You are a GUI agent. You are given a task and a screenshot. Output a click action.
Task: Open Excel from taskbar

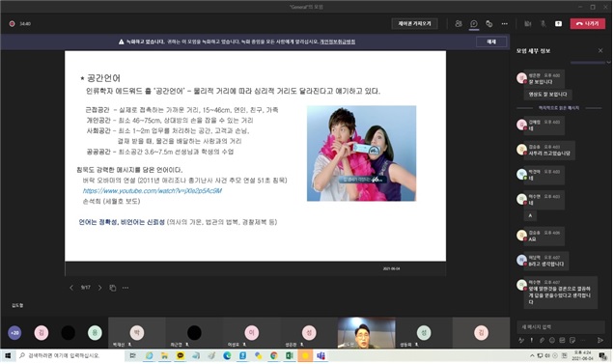(x=290, y=355)
